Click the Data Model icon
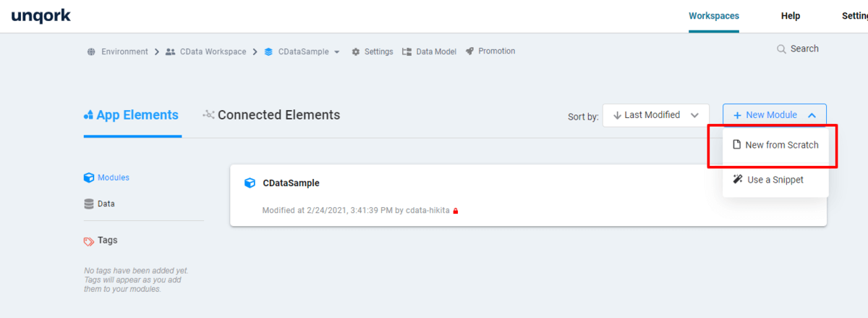Viewport: 868px width, 318px height. pyautogui.click(x=407, y=51)
